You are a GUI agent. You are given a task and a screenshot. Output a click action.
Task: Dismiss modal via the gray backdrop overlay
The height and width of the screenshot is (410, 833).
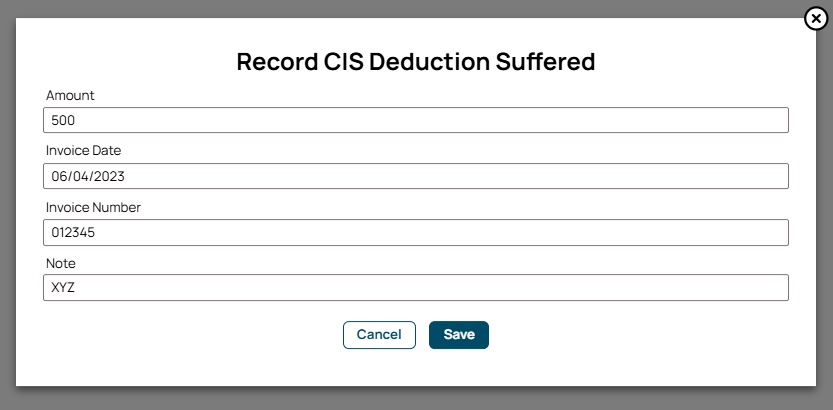click(416, 398)
